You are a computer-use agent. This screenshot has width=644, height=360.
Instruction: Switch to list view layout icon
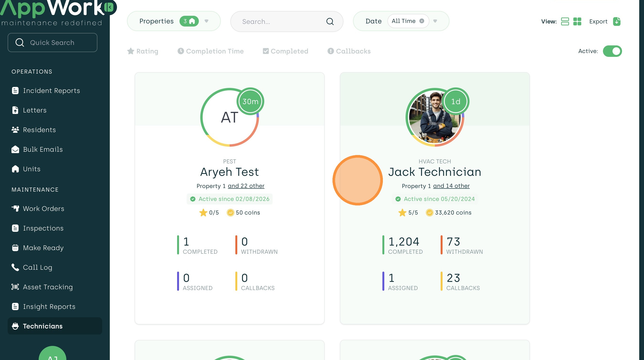pos(565,21)
